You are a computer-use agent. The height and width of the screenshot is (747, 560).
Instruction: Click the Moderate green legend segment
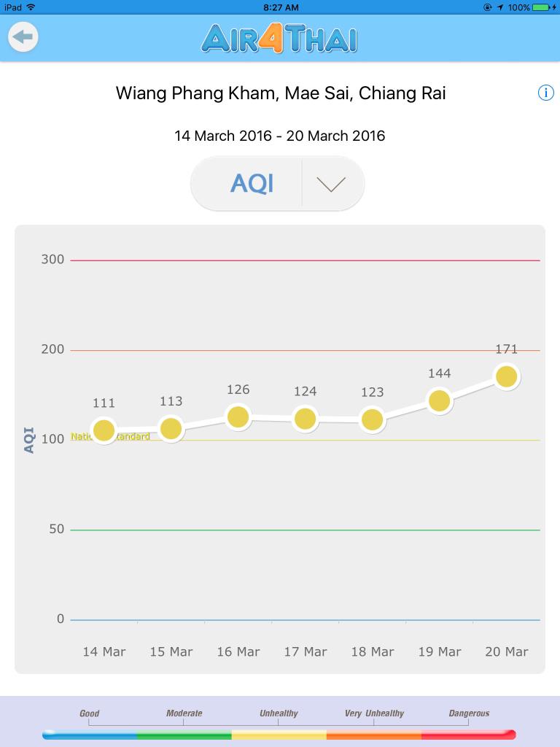(x=184, y=735)
